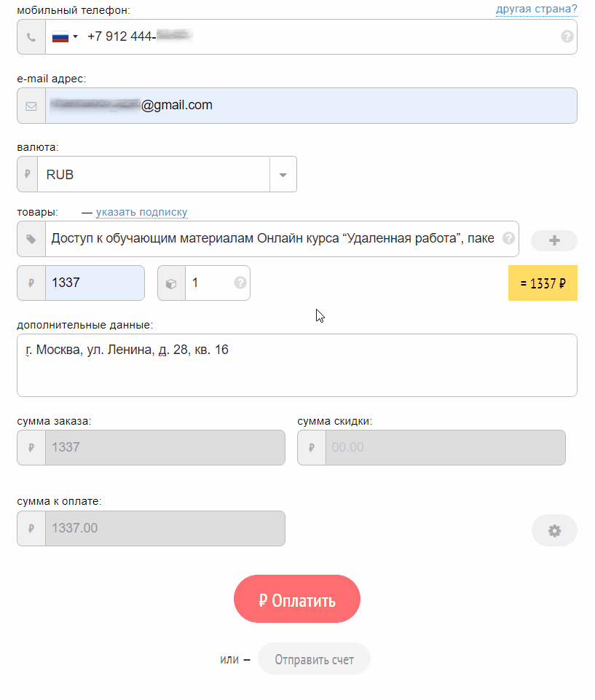Screen dimensions: 595x700
Task: Open the другая страна? link
Action: pos(536,9)
